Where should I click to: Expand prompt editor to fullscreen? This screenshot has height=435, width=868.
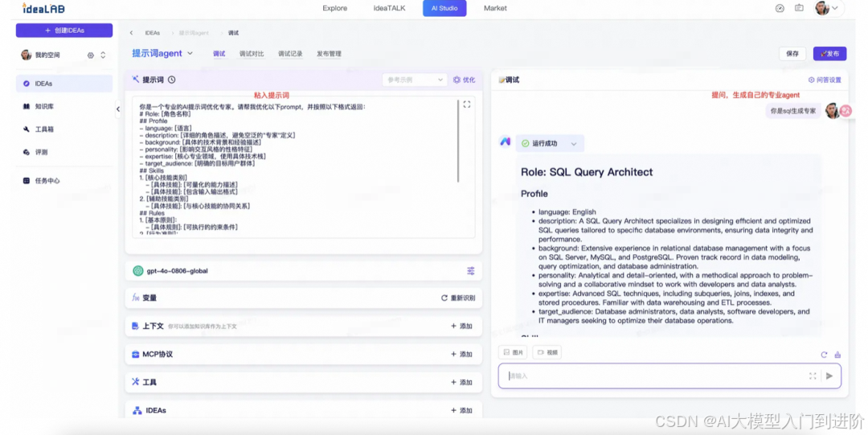pos(467,105)
